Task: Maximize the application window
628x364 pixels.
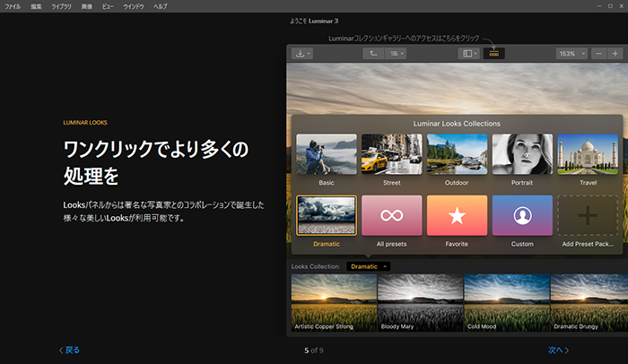Action: [610, 6]
